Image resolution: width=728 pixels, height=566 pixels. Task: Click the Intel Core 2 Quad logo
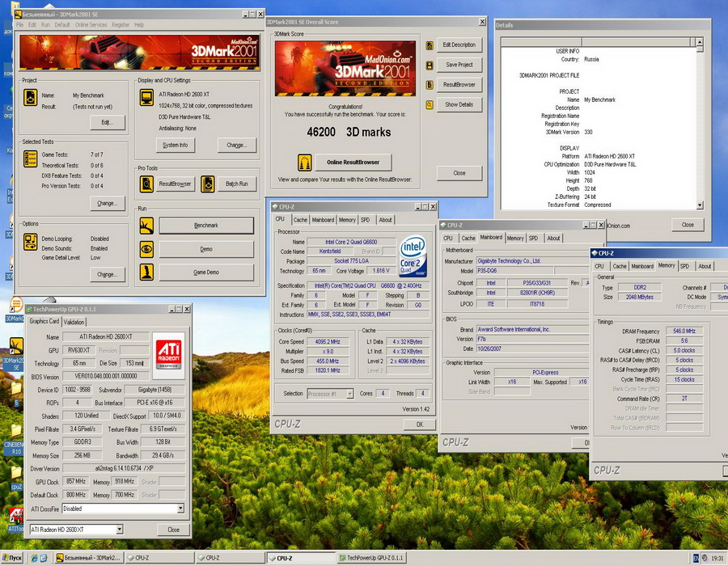(x=413, y=256)
